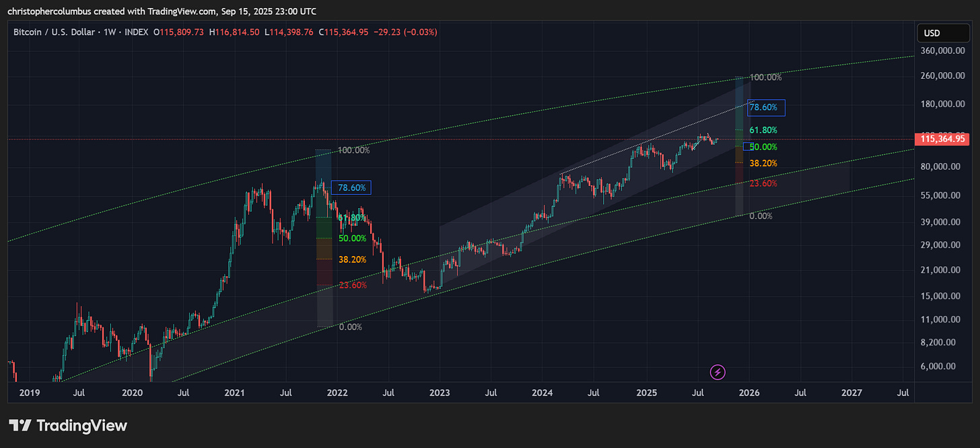Image resolution: width=980 pixels, height=448 pixels.
Task: Click the 2022 label on time axis
Action: pyautogui.click(x=337, y=392)
